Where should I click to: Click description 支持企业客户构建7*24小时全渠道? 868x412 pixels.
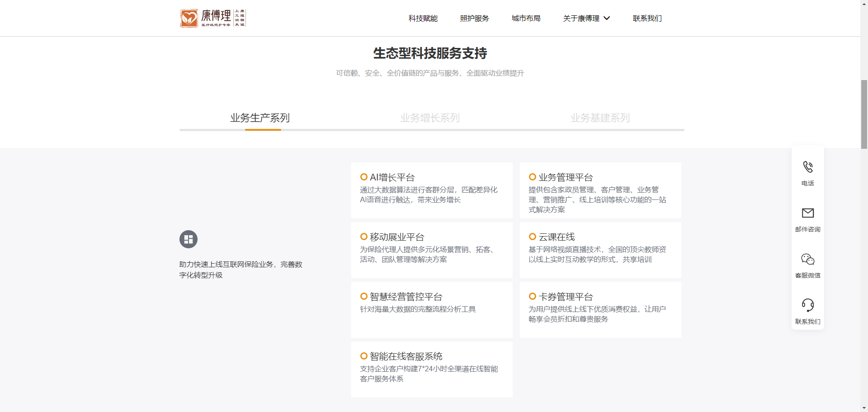(x=429, y=374)
